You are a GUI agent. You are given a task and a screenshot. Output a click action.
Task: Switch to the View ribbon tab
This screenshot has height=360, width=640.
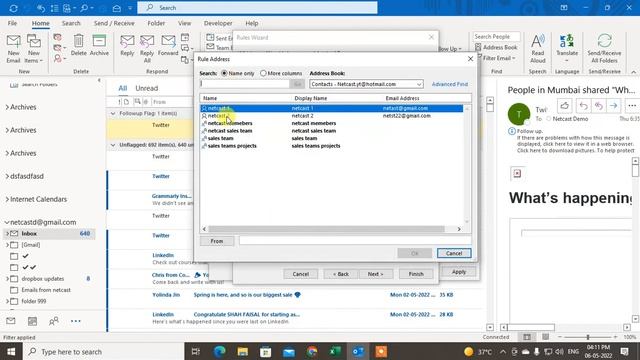tap(184, 23)
